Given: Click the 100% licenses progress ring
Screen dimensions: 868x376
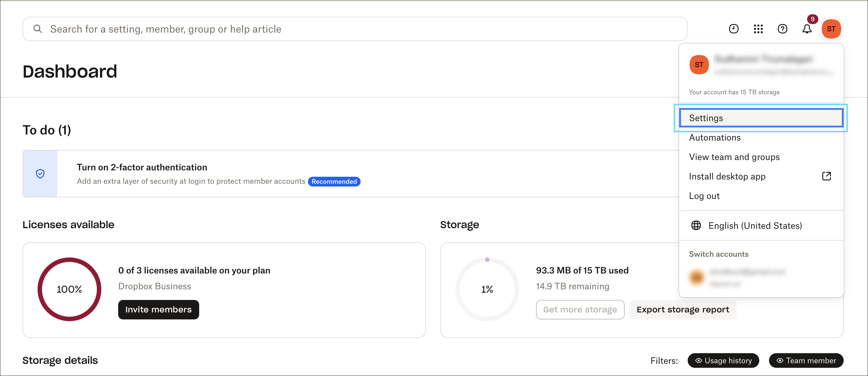Looking at the screenshot, I should [x=69, y=289].
